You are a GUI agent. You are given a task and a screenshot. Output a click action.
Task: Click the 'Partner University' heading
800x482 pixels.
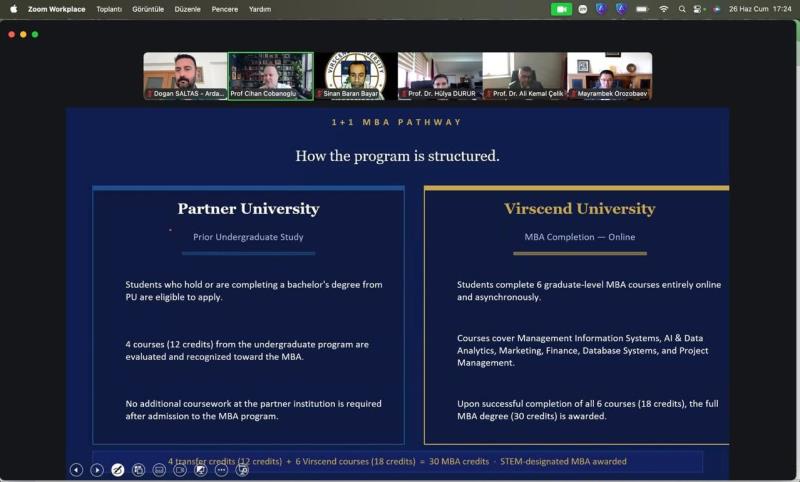[248, 209]
